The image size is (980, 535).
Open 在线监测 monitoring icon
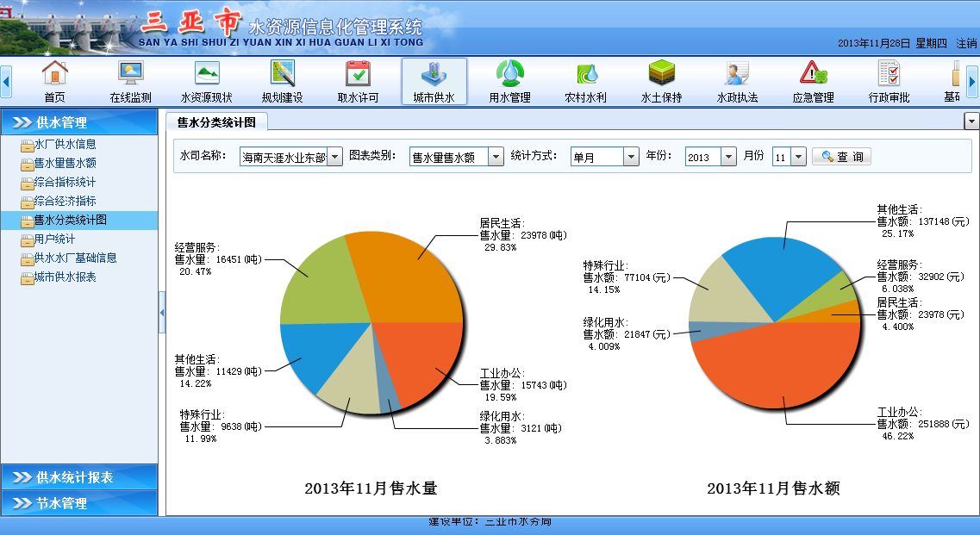pyautogui.click(x=130, y=75)
